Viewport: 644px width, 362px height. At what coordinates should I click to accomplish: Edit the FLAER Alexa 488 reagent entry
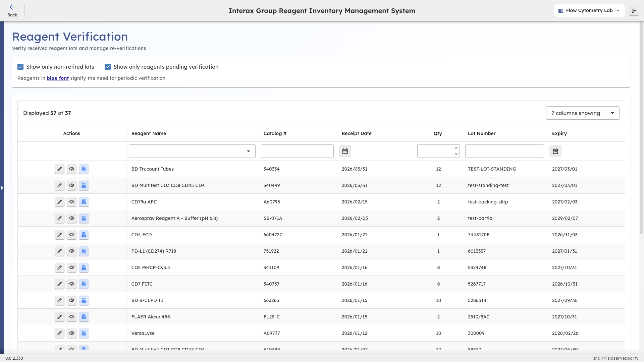59,317
